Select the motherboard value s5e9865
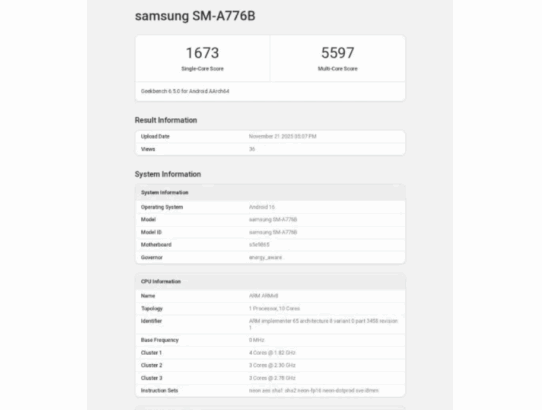The width and height of the screenshot is (542, 410). (x=259, y=245)
